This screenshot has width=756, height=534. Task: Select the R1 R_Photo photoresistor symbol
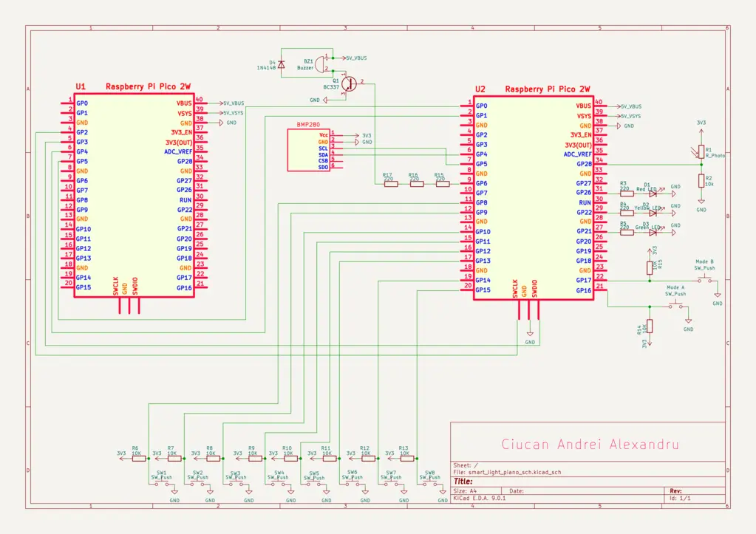[x=701, y=152]
